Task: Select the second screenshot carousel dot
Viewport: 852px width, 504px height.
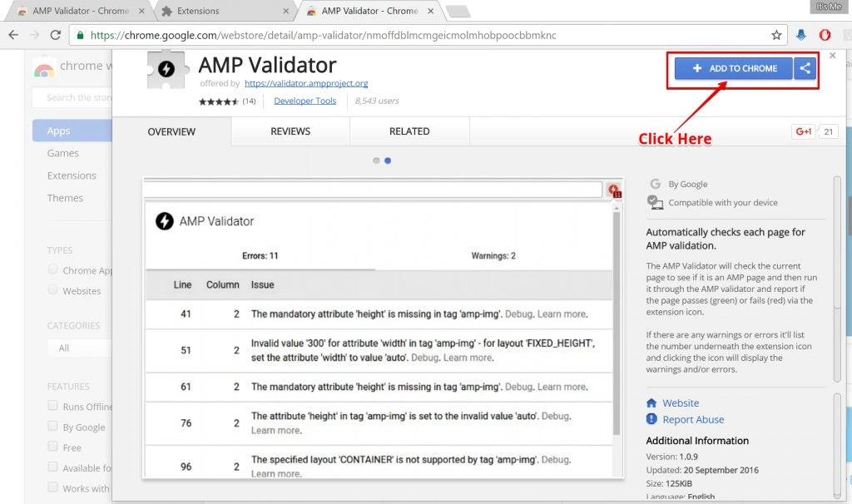Action: (x=388, y=161)
